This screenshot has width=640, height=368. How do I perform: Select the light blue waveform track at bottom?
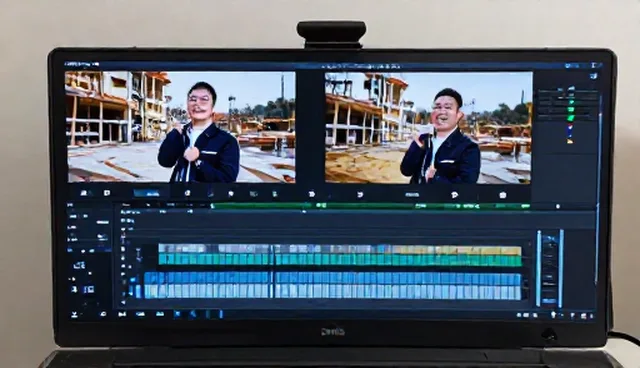[332, 292]
